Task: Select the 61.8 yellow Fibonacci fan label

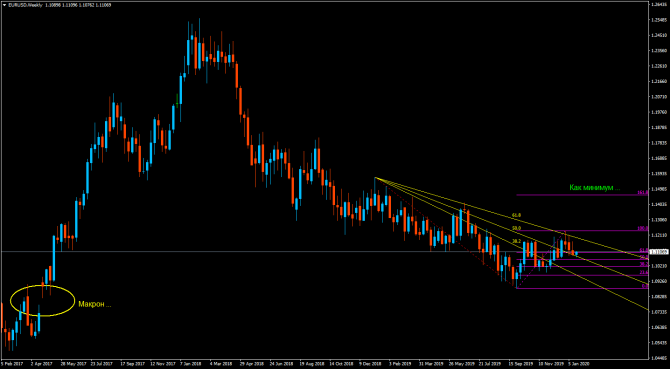Action: pyautogui.click(x=517, y=215)
